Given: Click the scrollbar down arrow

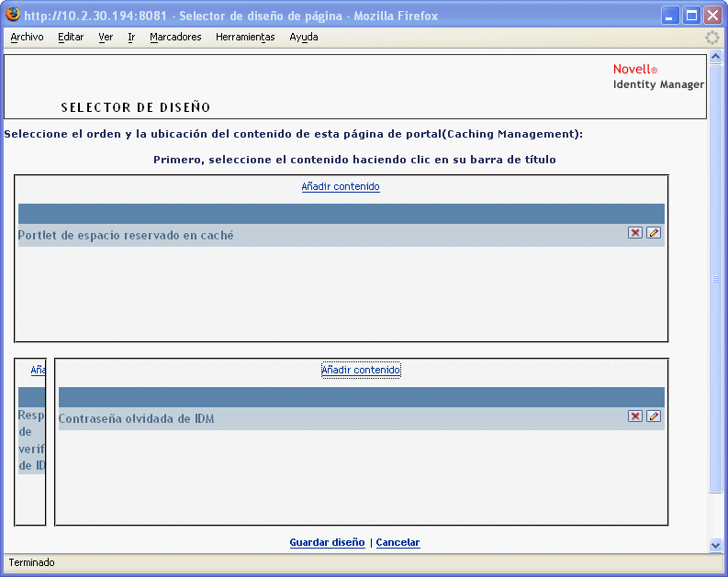Looking at the screenshot, I should click(x=715, y=545).
